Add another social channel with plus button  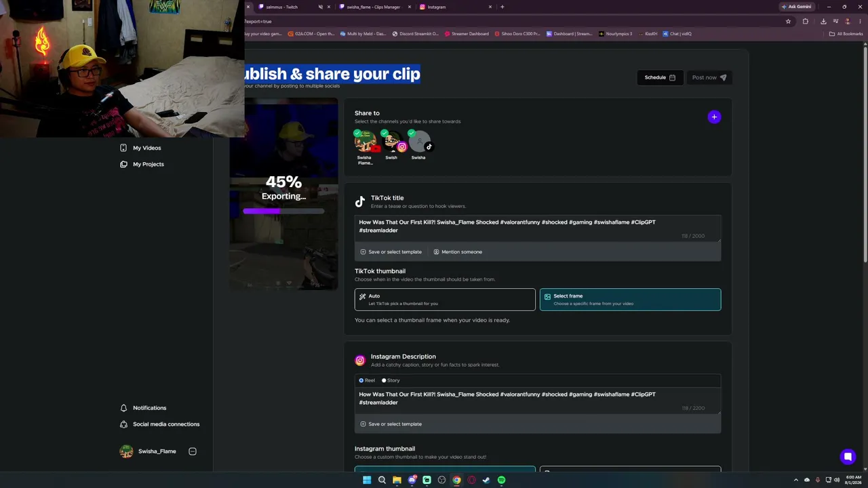tap(714, 117)
